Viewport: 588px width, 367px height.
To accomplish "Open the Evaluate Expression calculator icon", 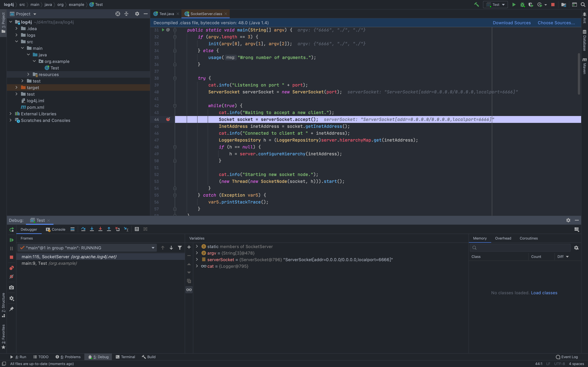I will [x=137, y=229].
